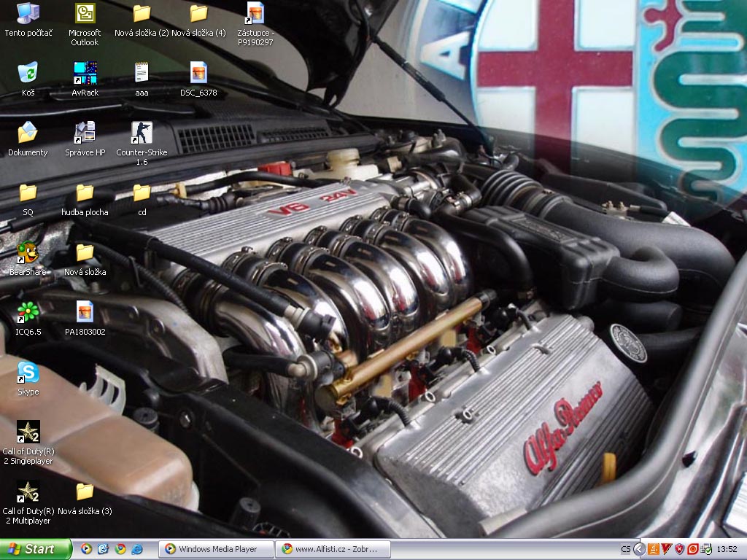Select the Tento počítač icon
The height and width of the screenshot is (560, 747).
pyautogui.click(x=28, y=14)
